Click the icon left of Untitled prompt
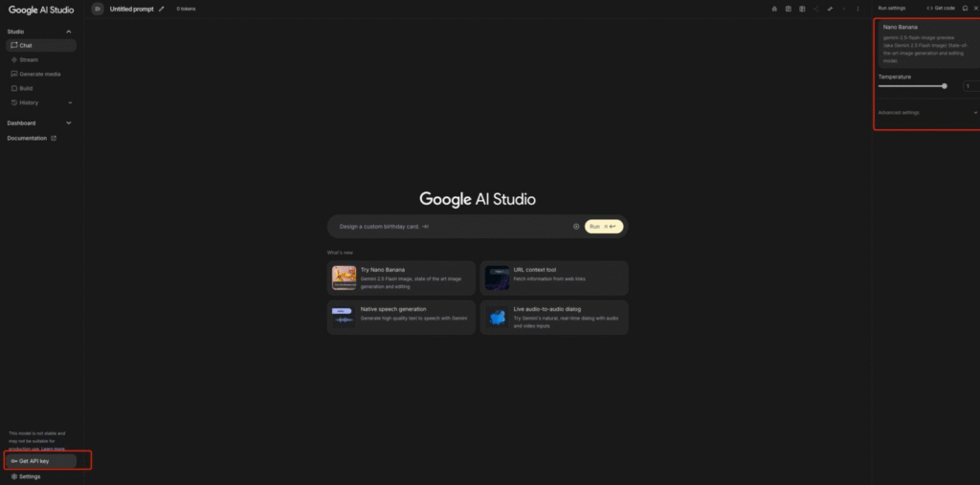 point(98,9)
